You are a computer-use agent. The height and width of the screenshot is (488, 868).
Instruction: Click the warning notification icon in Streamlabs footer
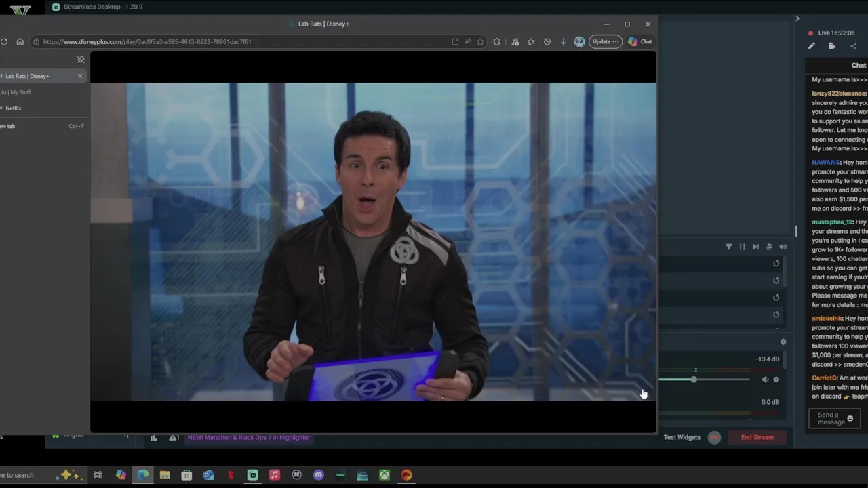click(x=174, y=438)
